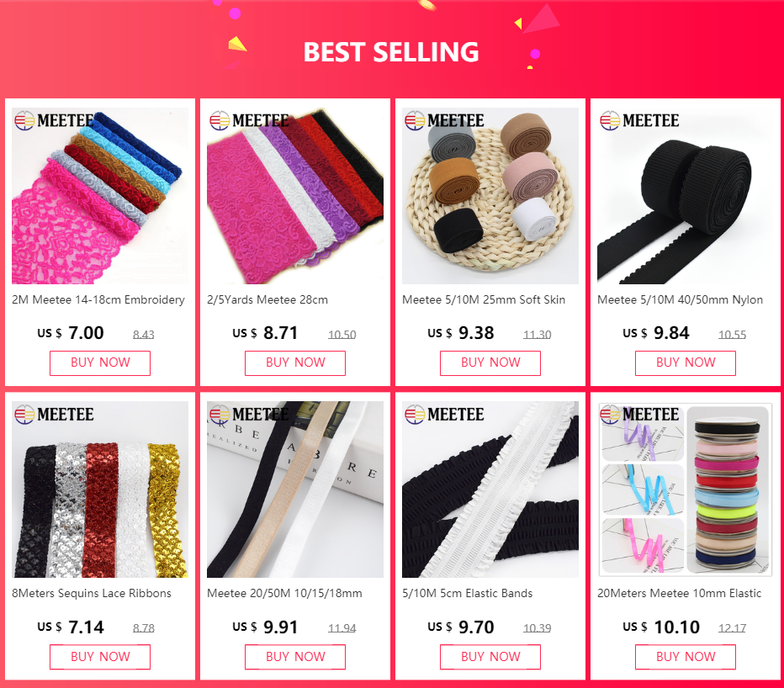Click BUY NOW under the 9.84 nylon band

tap(686, 363)
